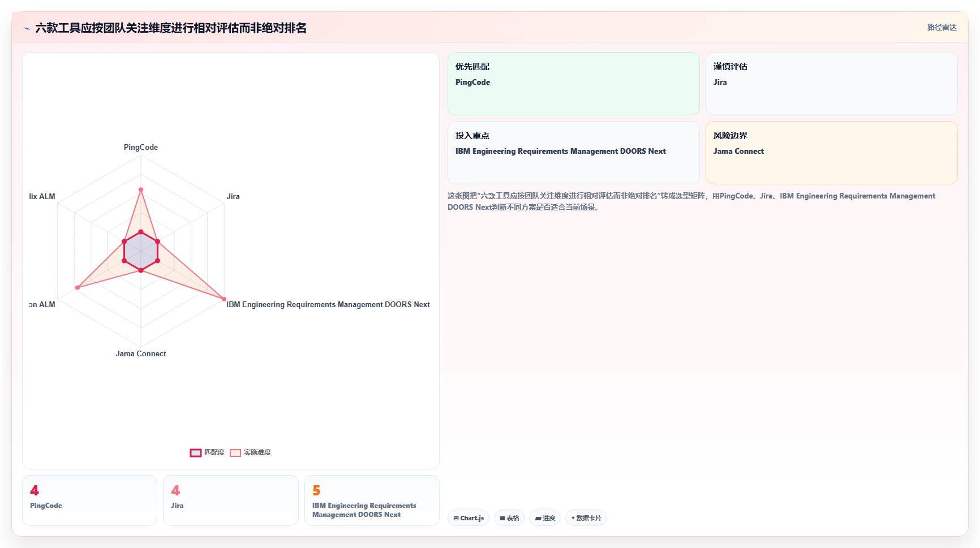Click the bar icon inside the 进度 pill
This screenshot has height=548, width=980.
tap(538, 518)
